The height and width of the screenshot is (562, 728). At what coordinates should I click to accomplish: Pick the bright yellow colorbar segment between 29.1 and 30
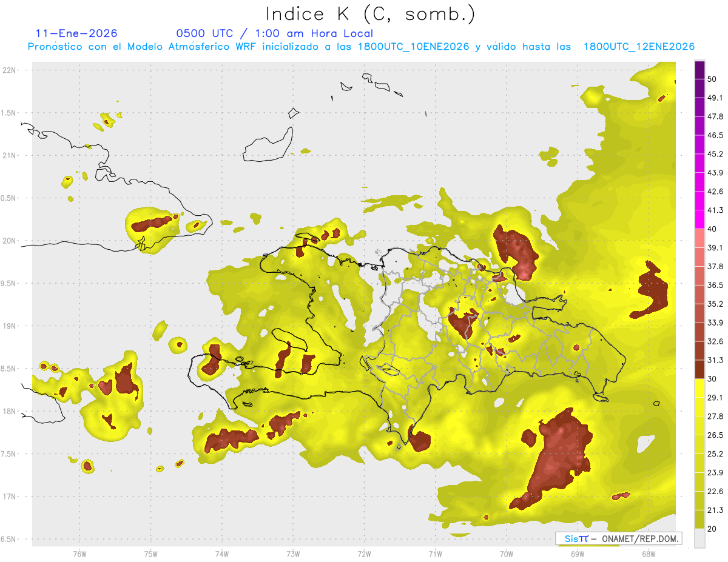coord(699,389)
